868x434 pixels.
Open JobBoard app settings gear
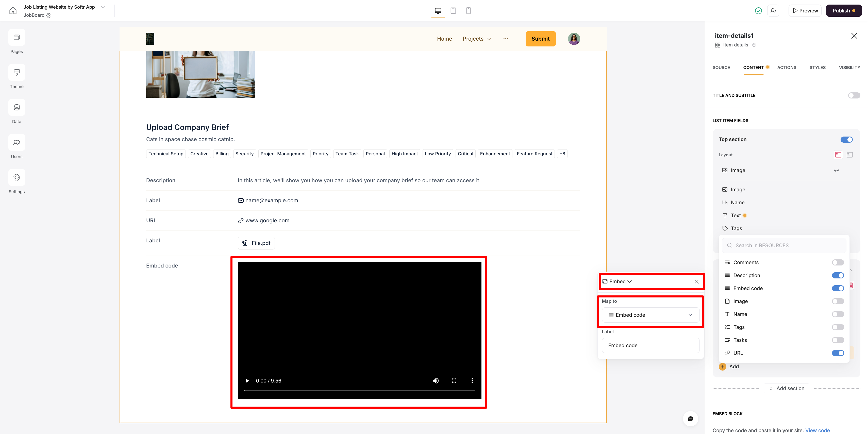[49, 15]
